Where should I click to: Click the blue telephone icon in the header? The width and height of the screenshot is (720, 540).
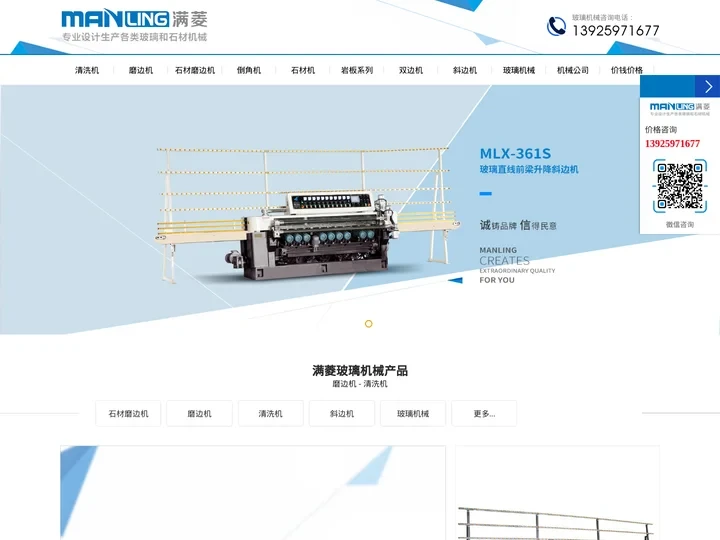tap(556, 26)
